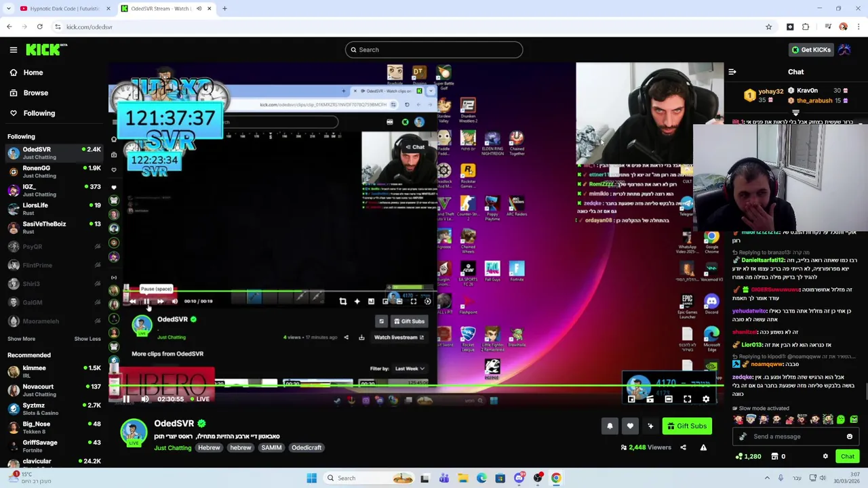868x488 pixels.
Task: Go to Kick home via logo
Action: pyautogui.click(x=46, y=49)
